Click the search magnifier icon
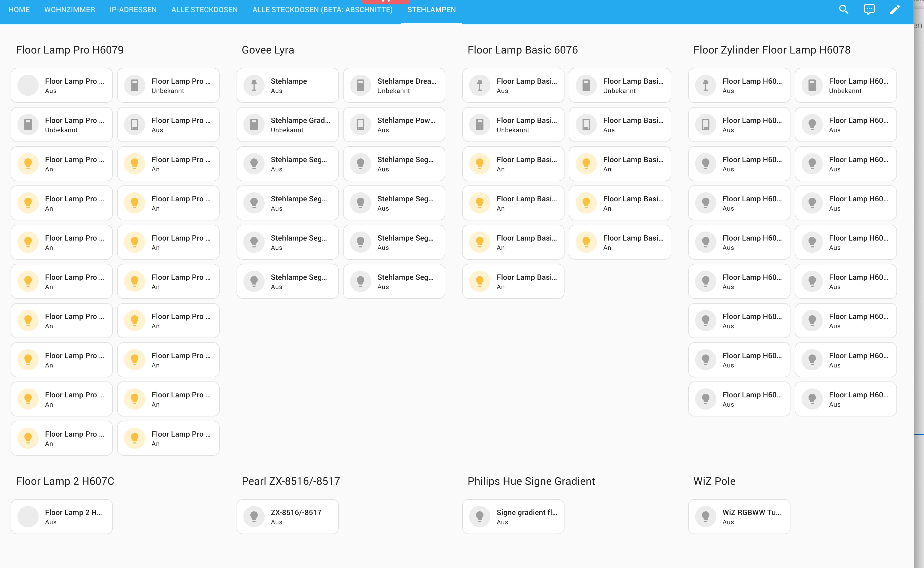Image resolution: width=924 pixels, height=568 pixels. pyautogui.click(x=844, y=9)
